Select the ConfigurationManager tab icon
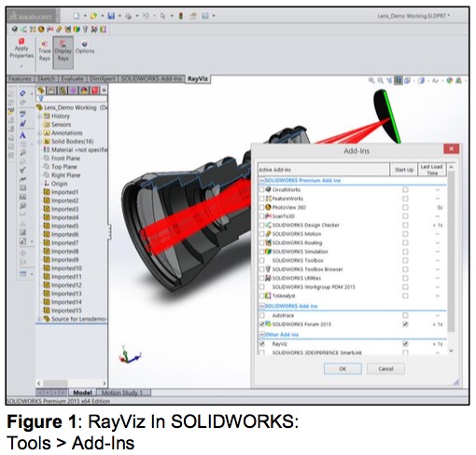This screenshot has width=476, height=455. tap(63, 90)
